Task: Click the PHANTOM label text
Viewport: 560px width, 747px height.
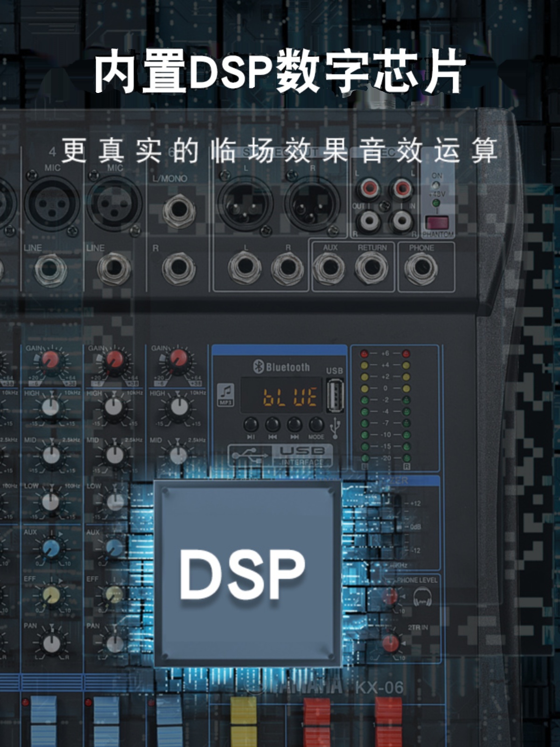Action: point(438,234)
